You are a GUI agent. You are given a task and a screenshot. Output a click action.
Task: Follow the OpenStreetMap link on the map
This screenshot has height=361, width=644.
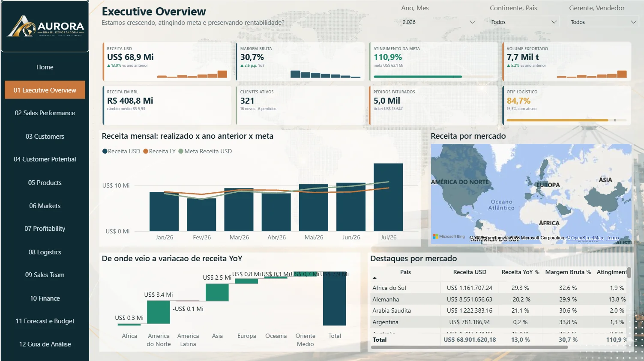pyautogui.click(x=584, y=238)
